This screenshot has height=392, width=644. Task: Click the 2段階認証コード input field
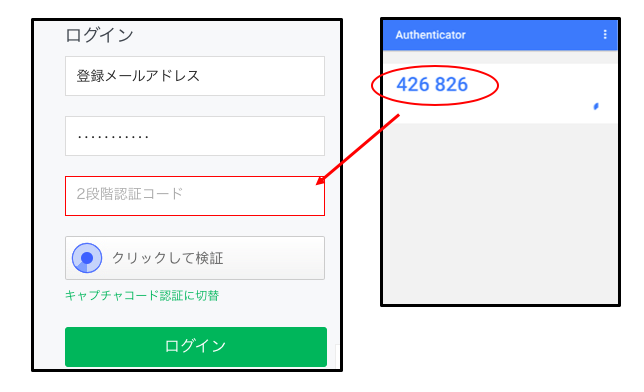195,196
